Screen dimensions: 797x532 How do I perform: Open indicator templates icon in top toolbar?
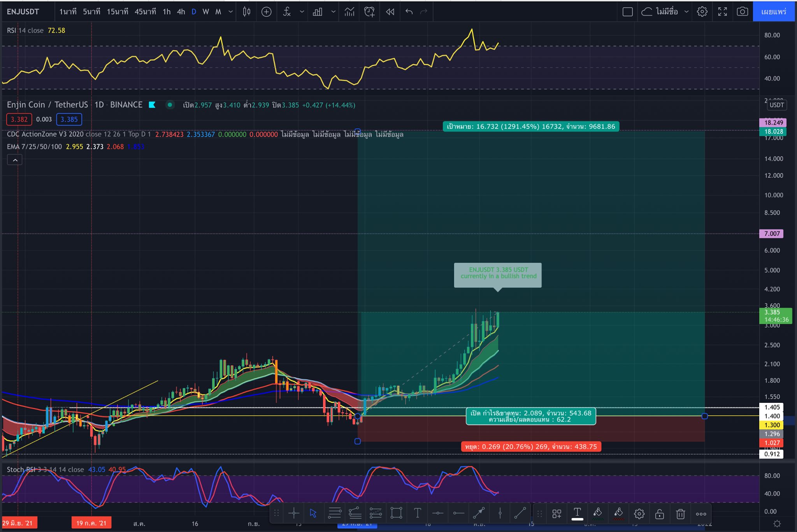349,12
